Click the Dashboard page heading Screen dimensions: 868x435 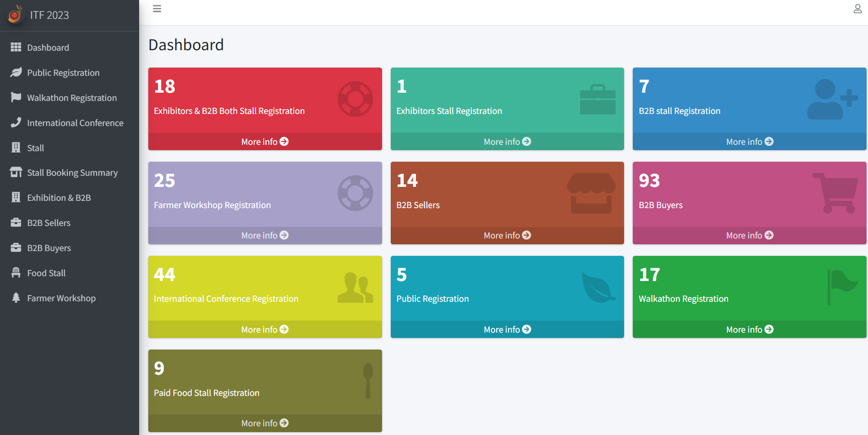click(186, 45)
